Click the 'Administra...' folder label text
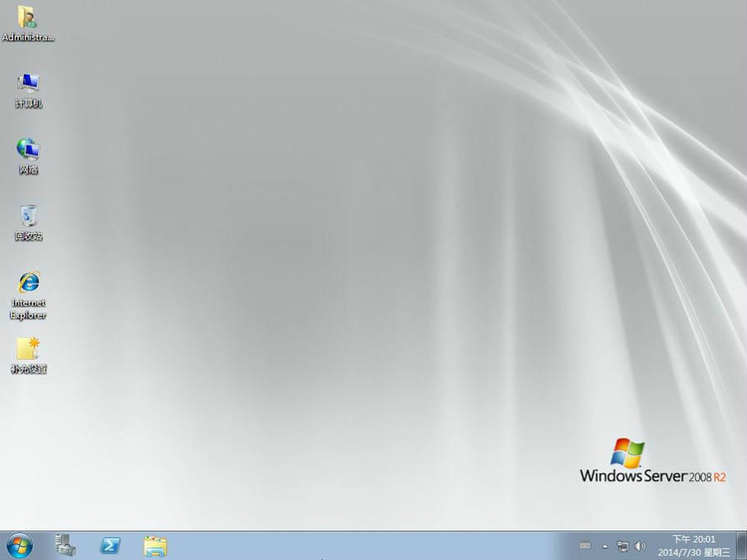Screen dimensions: 747x560 tap(28, 37)
